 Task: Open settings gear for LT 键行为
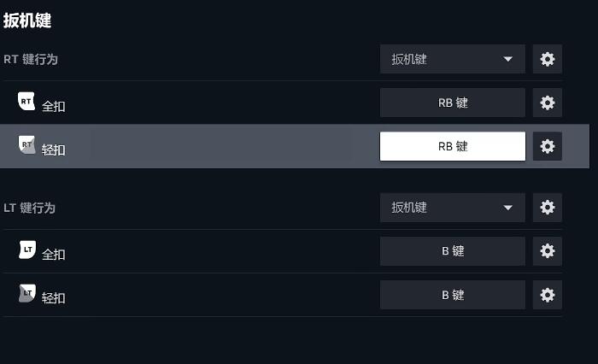[548, 207]
